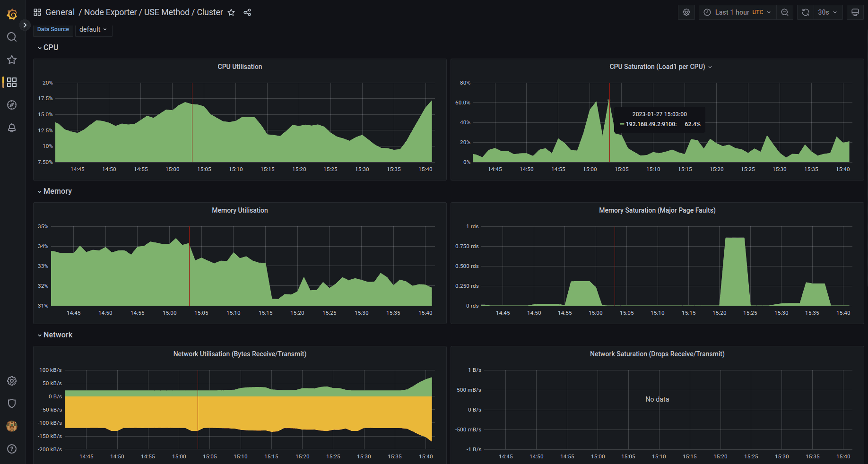Click Network Saturation (Drops) panel title
The width and height of the screenshot is (868, 464).
tap(657, 354)
